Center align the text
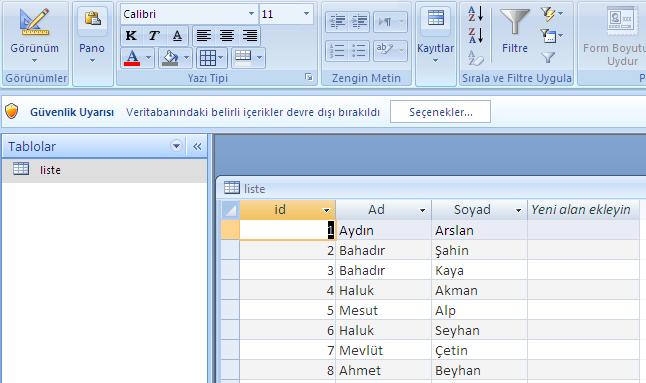Screen dimensions: 646x383 [x=227, y=35]
